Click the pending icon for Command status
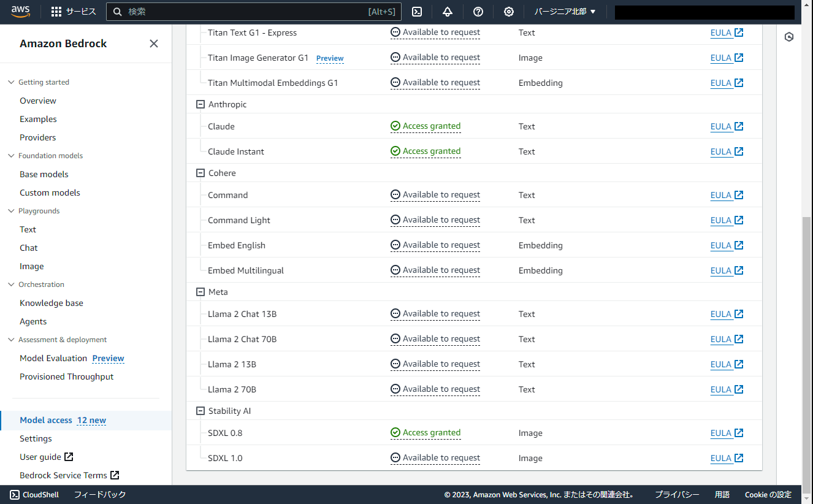 [x=395, y=195]
